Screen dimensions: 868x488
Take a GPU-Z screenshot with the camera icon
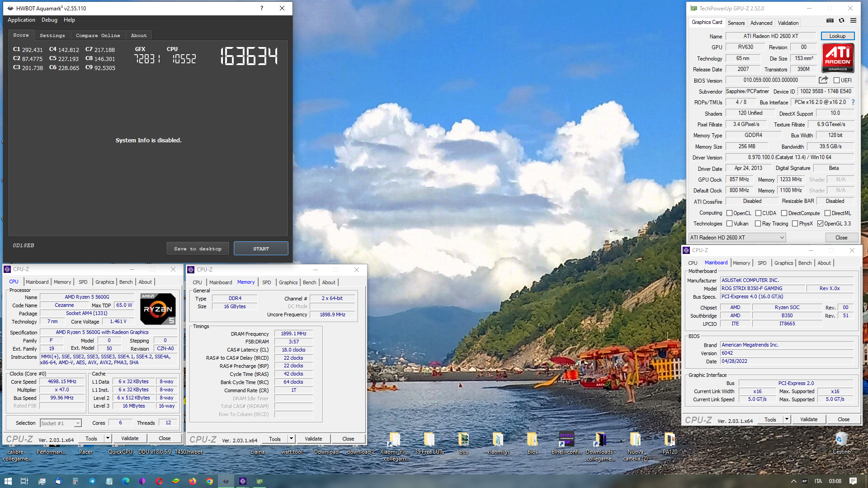[830, 20]
